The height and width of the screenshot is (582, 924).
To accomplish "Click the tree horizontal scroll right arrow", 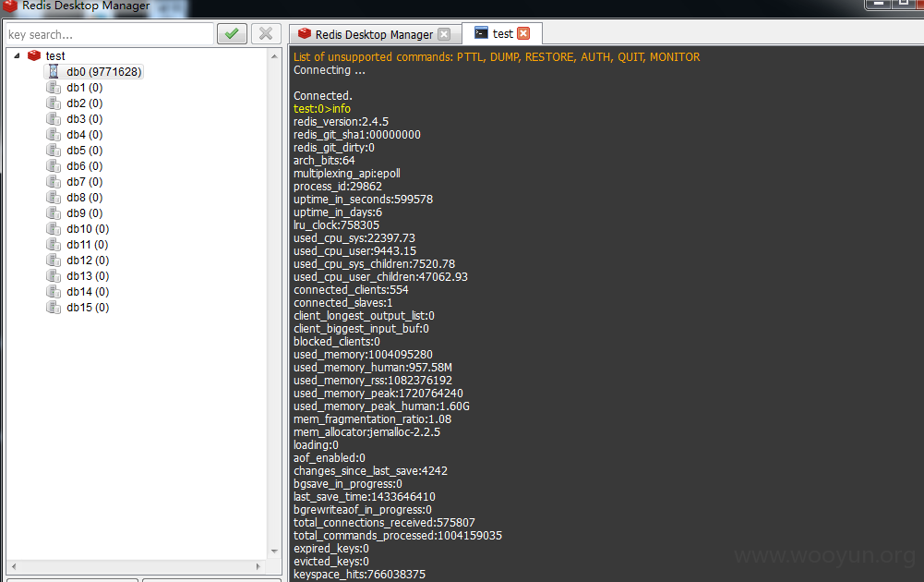I will pos(258,566).
